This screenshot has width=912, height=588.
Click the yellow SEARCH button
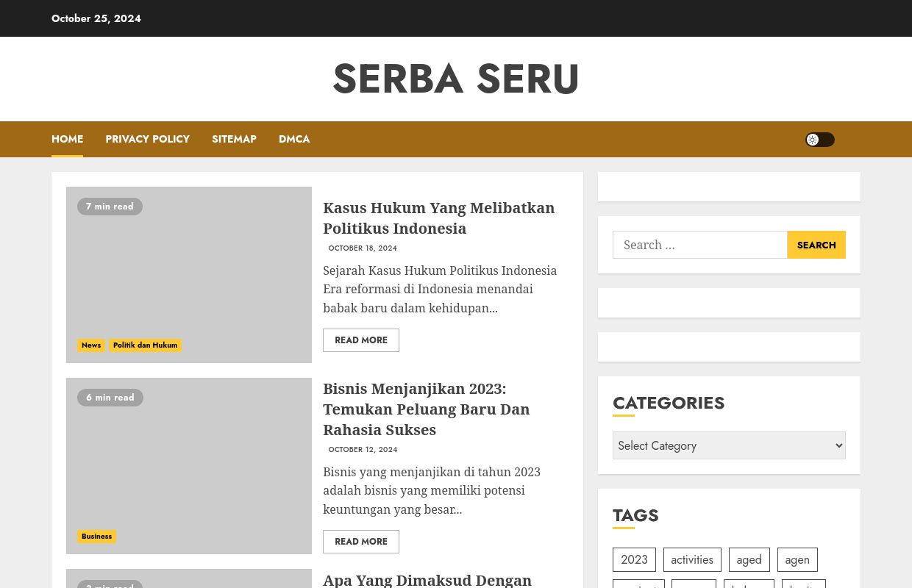(816, 245)
